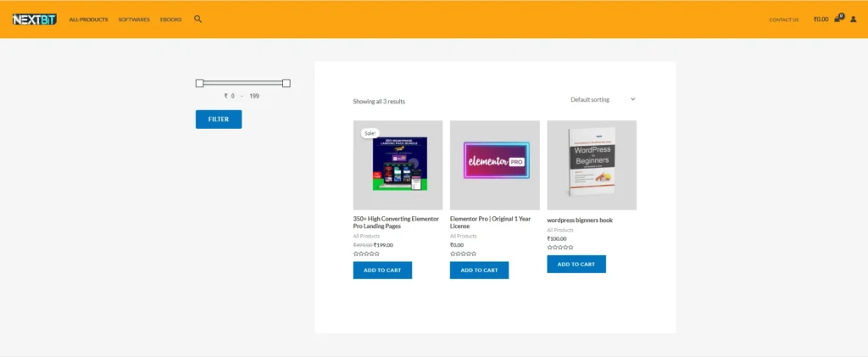Open 350+ High Converting Elementor title link
The image size is (868, 357).
coord(397,222)
